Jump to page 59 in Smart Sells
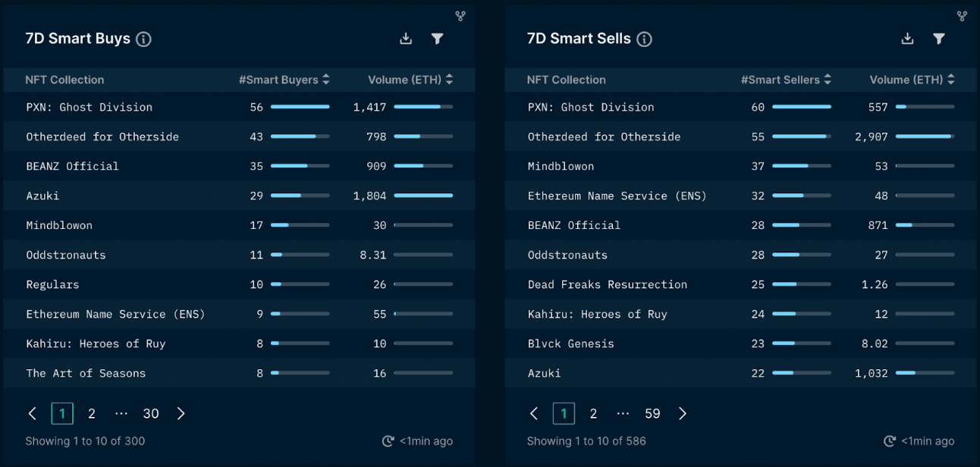Viewport: 980px width, 467px height. (652, 413)
